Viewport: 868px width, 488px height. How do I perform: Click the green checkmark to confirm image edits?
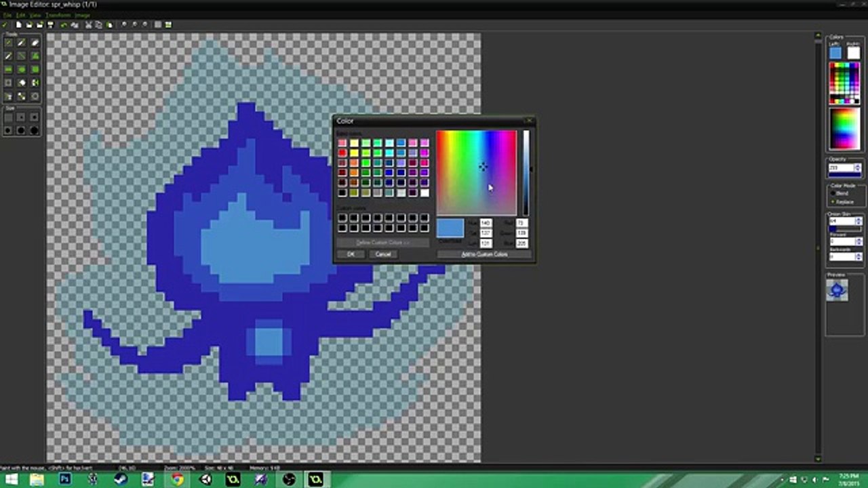[x=5, y=25]
